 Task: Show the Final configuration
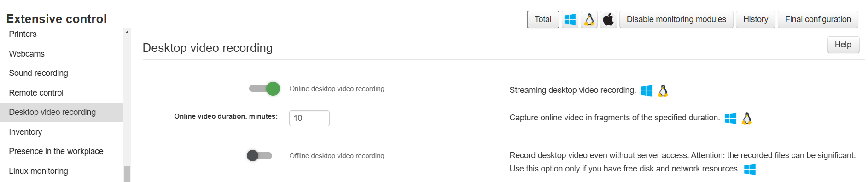(x=818, y=20)
